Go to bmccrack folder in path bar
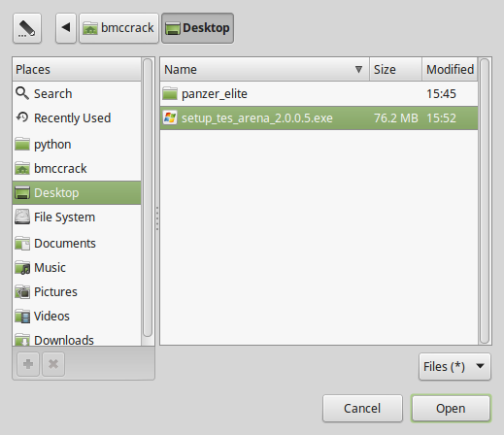Screen dimensions: 504x435 tap(118, 28)
